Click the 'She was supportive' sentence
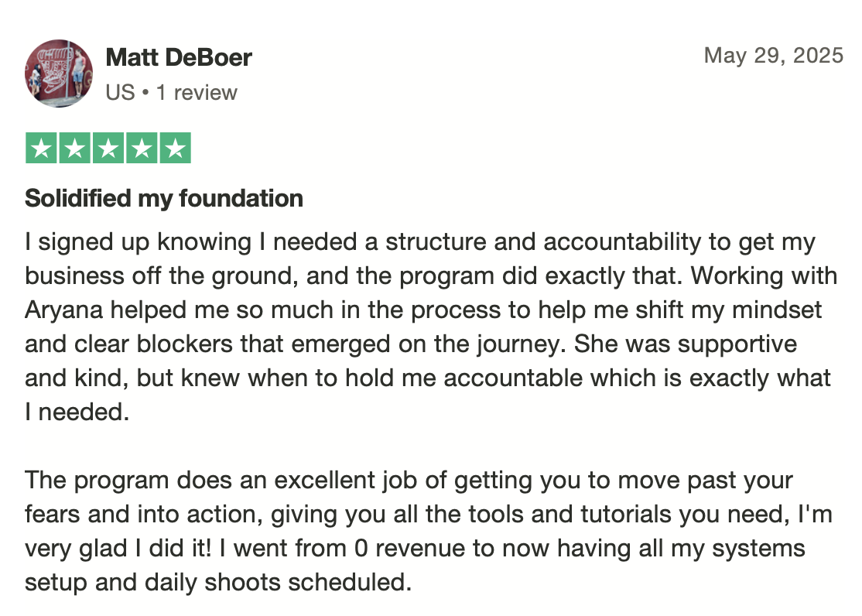862x616 pixels. pos(686,345)
